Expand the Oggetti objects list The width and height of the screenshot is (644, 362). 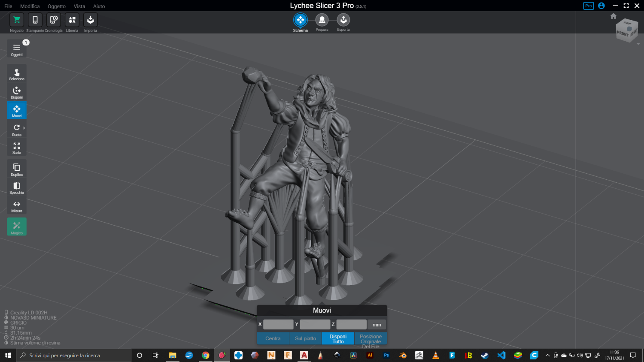pos(17,49)
